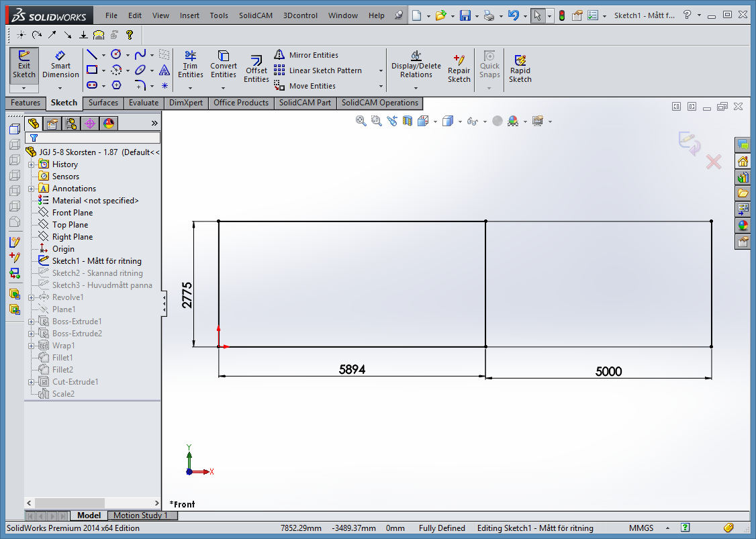Expand the Annotations tree node

[32, 189]
